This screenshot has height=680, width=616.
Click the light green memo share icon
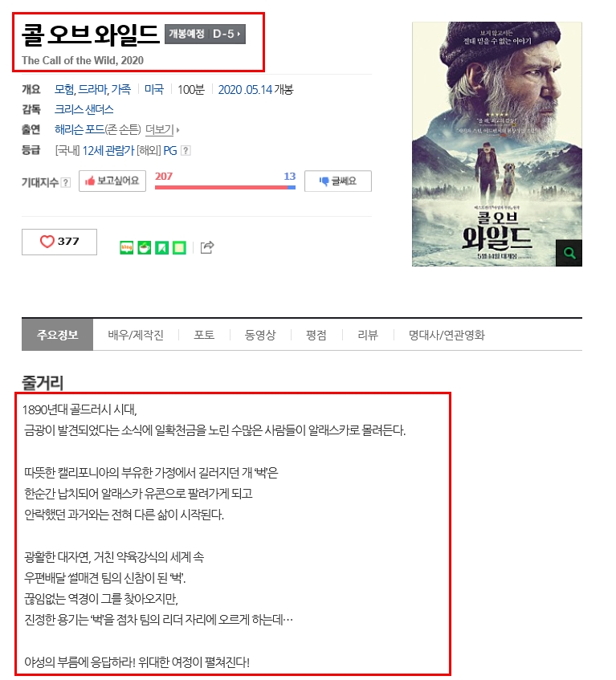click(179, 247)
